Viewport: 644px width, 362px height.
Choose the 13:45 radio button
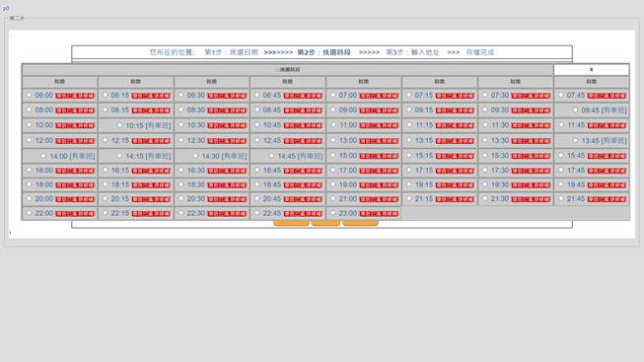click(575, 140)
